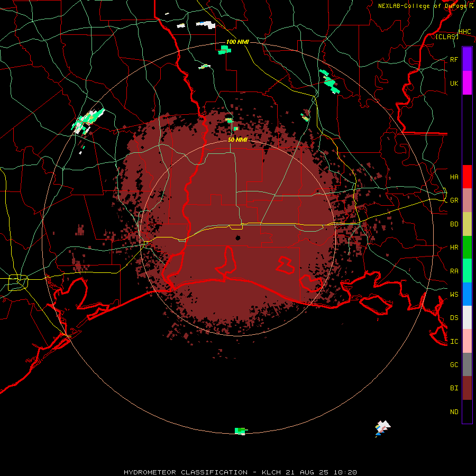Screen dimensions: 476x476
Task: Click the '100 NMI' range ring label
Action: pos(237,42)
